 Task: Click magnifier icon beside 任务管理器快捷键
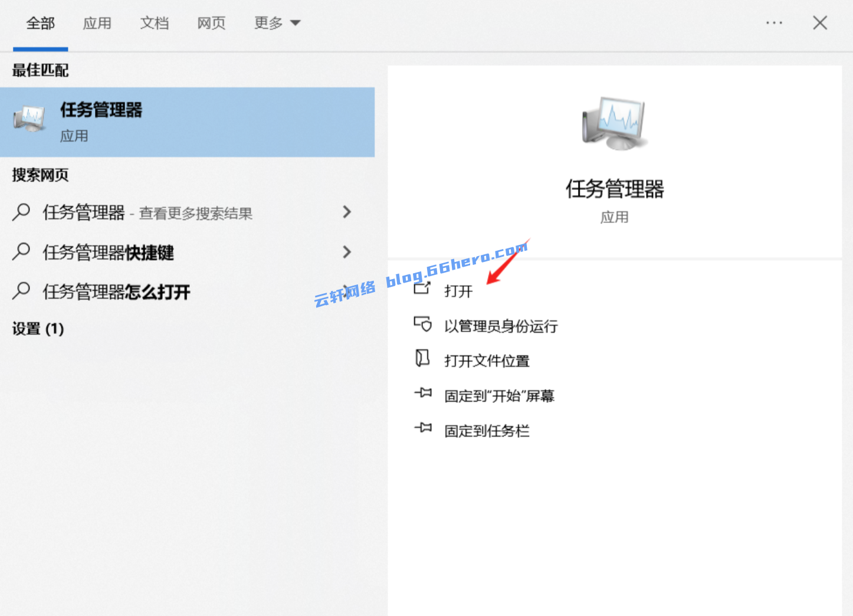pyautogui.click(x=21, y=252)
